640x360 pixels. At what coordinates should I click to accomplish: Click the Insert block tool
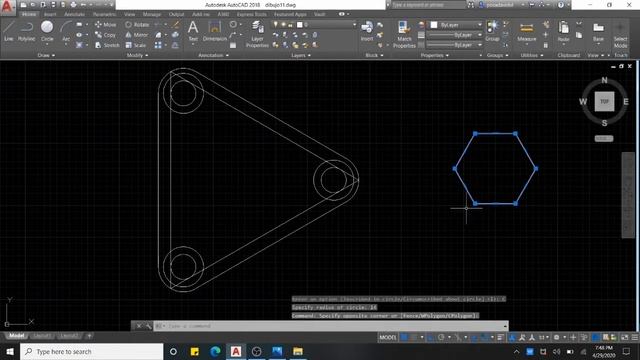click(x=367, y=31)
